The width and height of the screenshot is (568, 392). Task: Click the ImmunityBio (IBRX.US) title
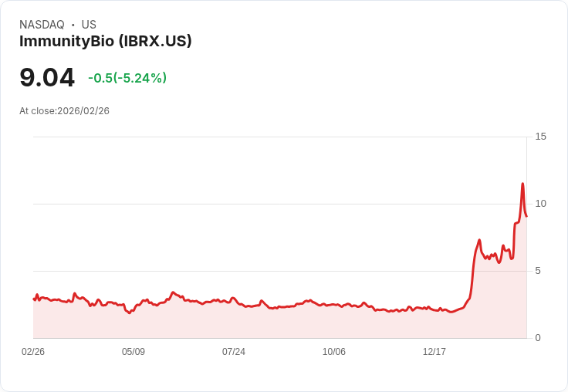coord(106,42)
